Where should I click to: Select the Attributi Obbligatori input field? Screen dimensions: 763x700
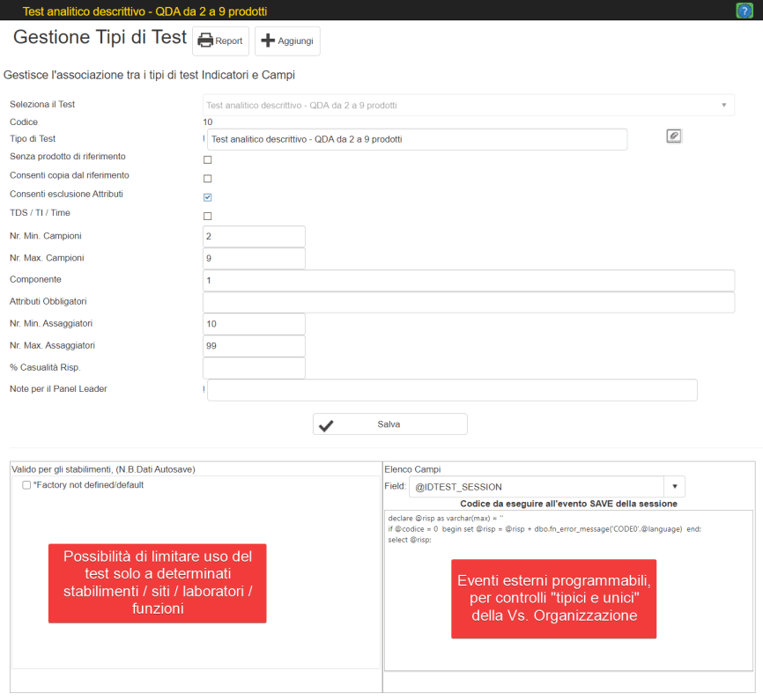pos(468,302)
